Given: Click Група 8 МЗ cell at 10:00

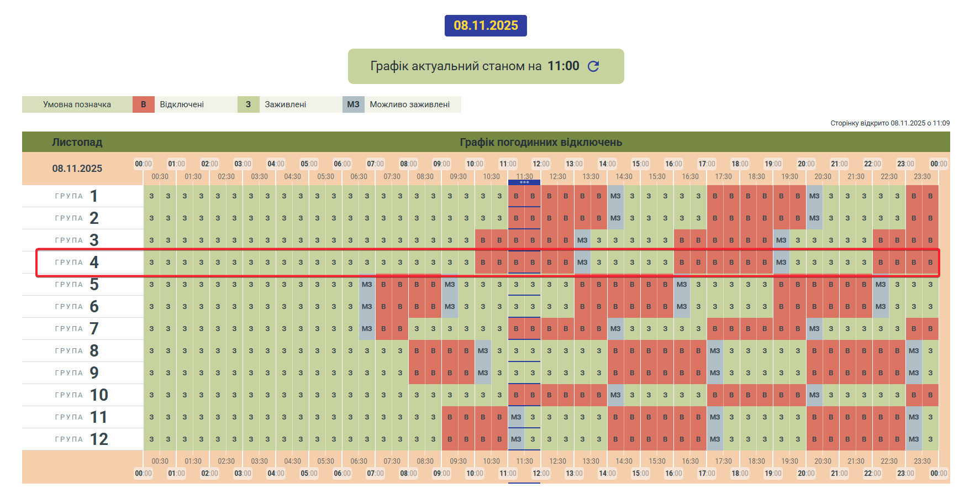Looking at the screenshot, I should click(483, 351).
